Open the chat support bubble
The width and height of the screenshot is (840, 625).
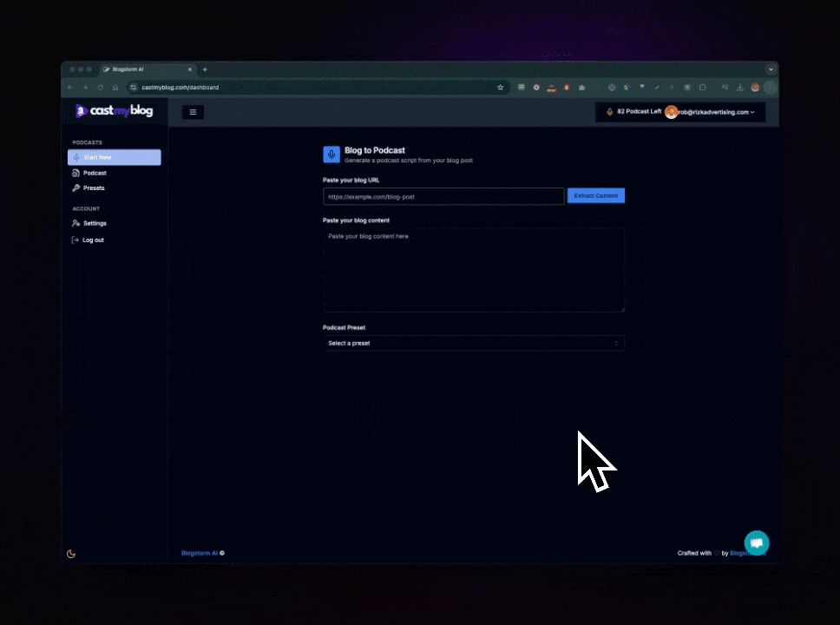[x=756, y=543]
